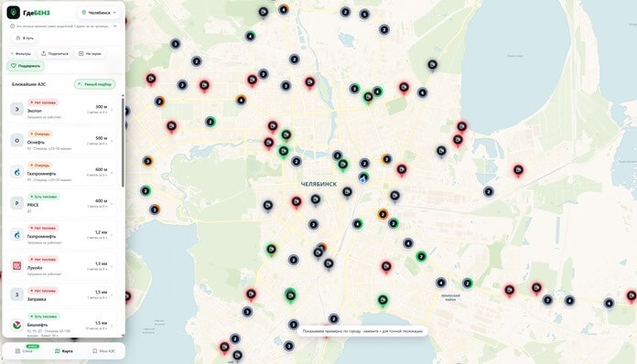Open PRICE row chevron arrow

pyautogui.click(x=113, y=204)
